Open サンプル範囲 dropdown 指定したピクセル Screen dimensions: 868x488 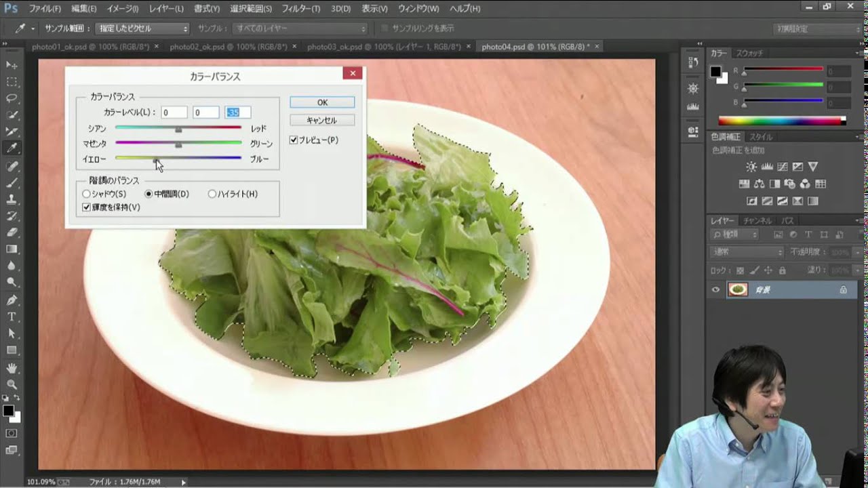pyautogui.click(x=142, y=28)
